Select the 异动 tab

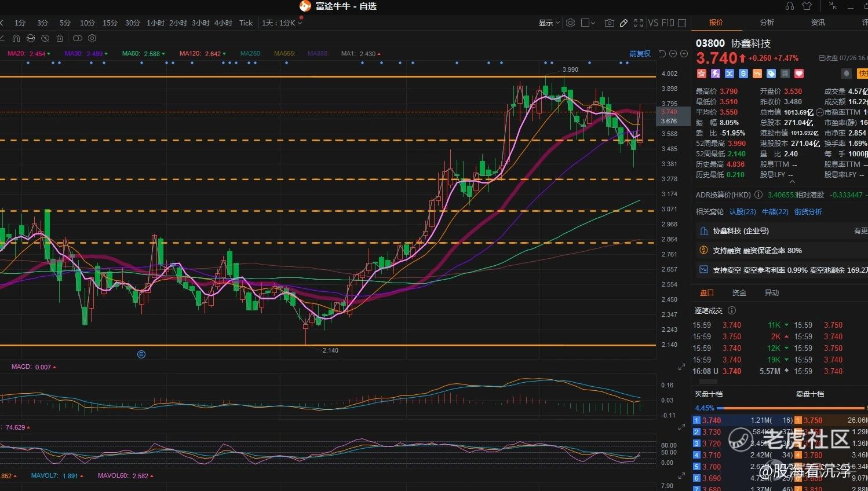(772, 293)
